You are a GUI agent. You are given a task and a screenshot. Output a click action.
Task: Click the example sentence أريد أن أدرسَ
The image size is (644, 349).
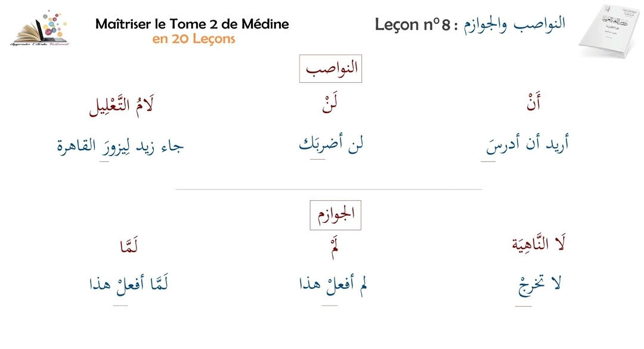tap(527, 146)
